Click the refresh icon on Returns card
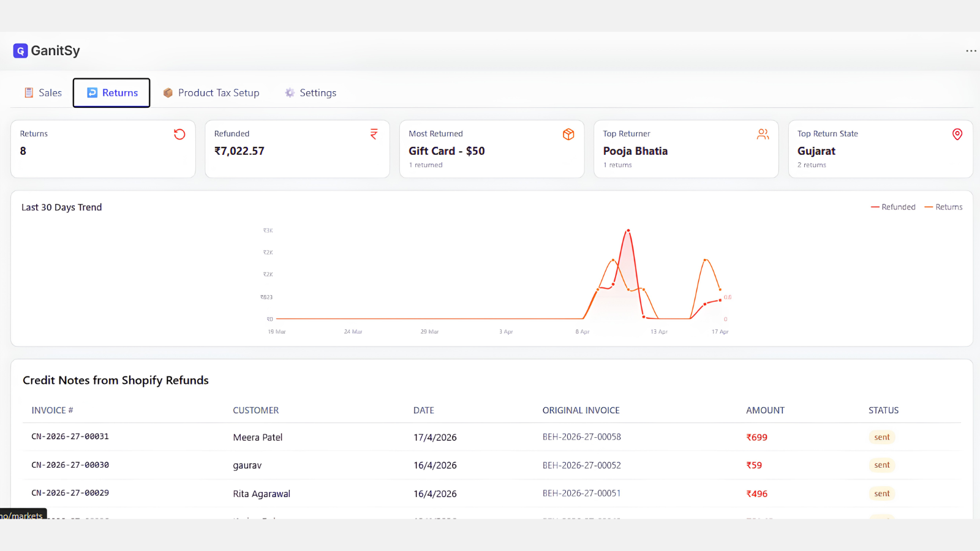Screen dimensions: 980x551 (179, 134)
